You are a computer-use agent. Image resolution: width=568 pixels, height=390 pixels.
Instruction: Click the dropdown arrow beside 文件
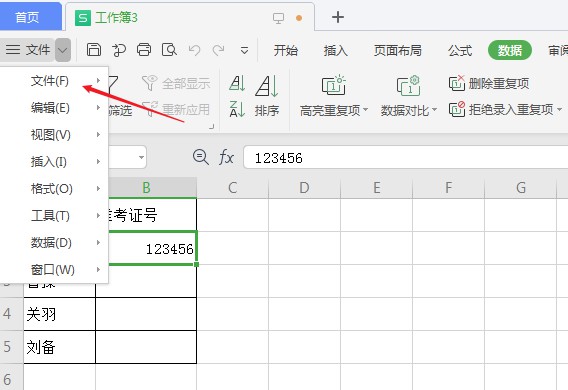(x=63, y=50)
